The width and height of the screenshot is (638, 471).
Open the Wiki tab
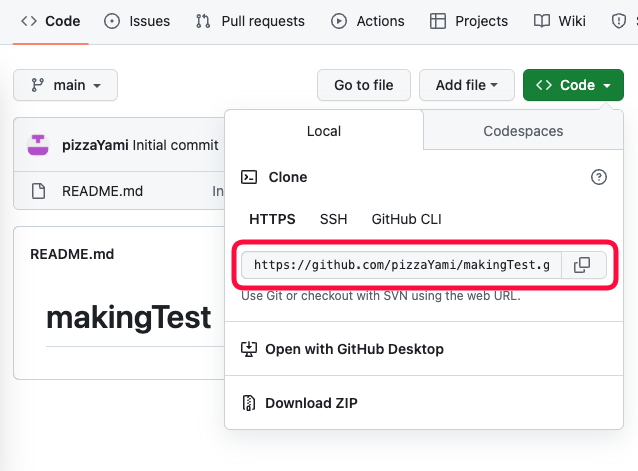(x=559, y=21)
